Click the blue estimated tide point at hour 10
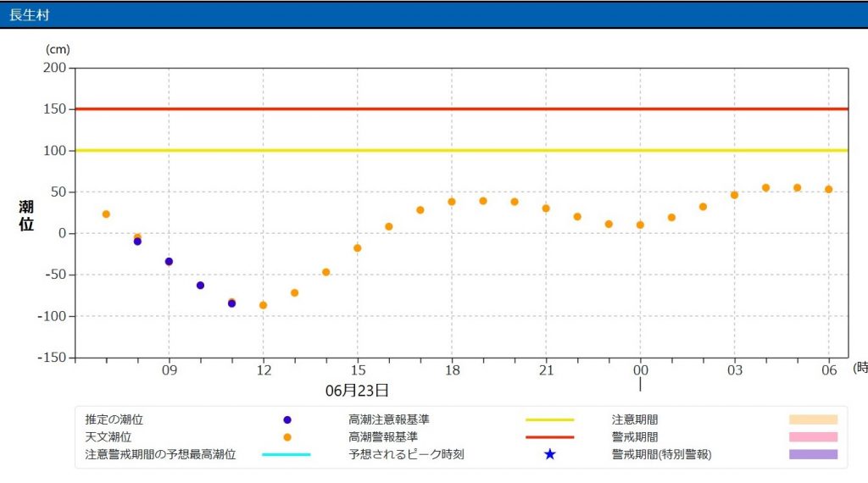Viewport: 868px width, 483px height. (200, 286)
